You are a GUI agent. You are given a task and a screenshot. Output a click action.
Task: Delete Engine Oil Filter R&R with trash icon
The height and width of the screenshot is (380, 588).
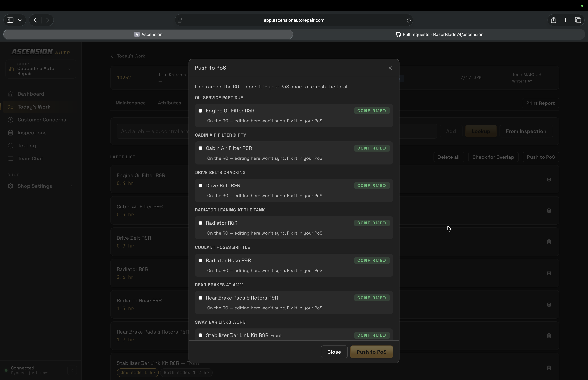point(549,179)
